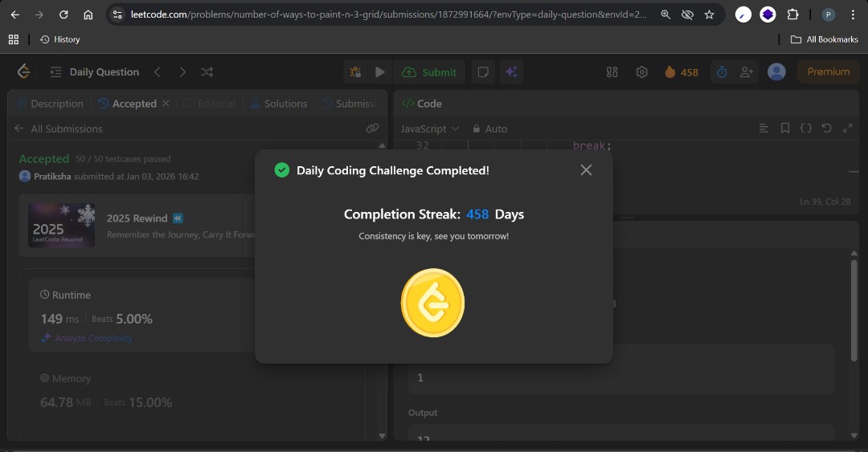Viewport: 868px width, 452px height.
Task: Open the browser Extensions puzzle icon
Action: coord(792,14)
